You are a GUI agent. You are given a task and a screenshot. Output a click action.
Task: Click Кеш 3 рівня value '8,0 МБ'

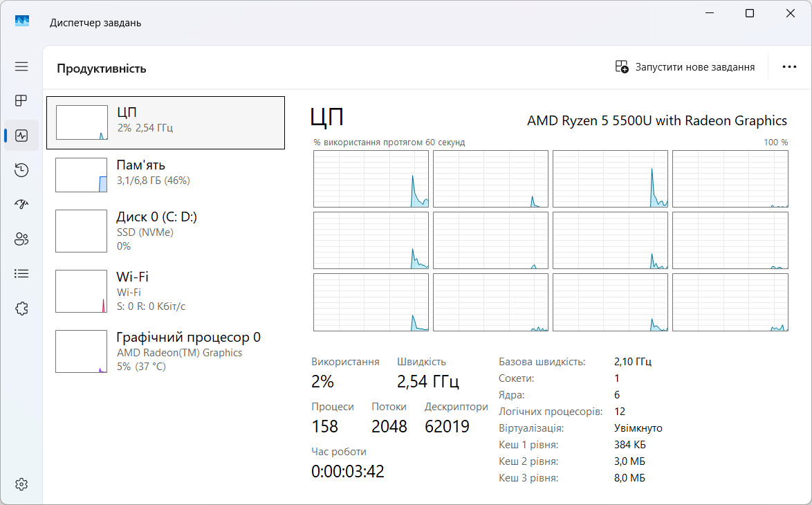[x=629, y=477]
